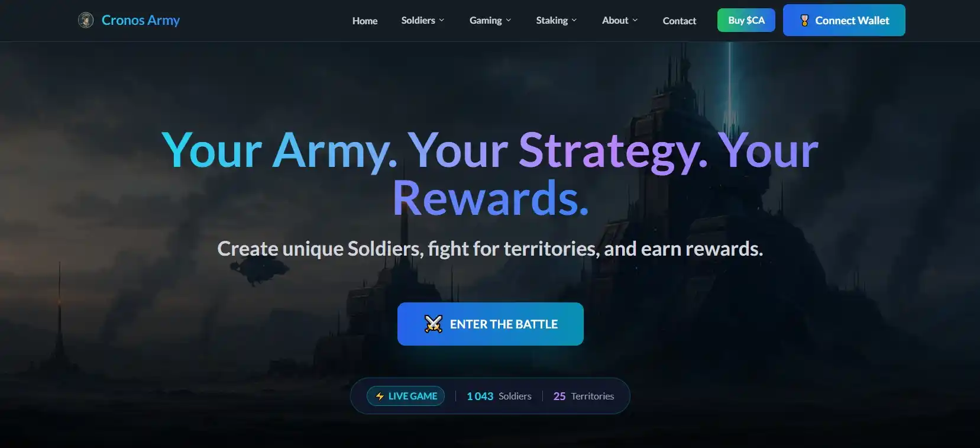The width and height of the screenshot is (980, 448).
Task: Expand the Gaming dropdown chevron
Action: [509, 20]
